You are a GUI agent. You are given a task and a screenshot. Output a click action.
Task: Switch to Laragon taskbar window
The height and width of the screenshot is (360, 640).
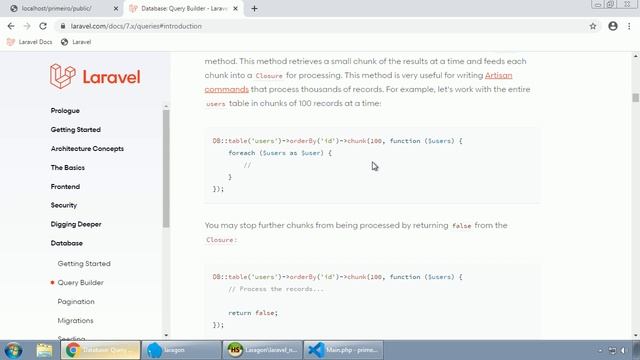(x=181, y=350)
